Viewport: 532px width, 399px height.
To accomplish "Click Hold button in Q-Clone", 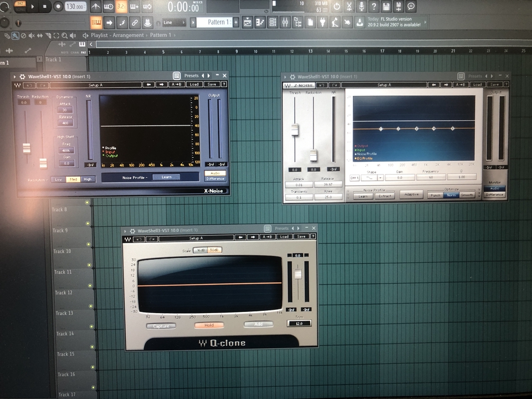I will click(209, 325).
